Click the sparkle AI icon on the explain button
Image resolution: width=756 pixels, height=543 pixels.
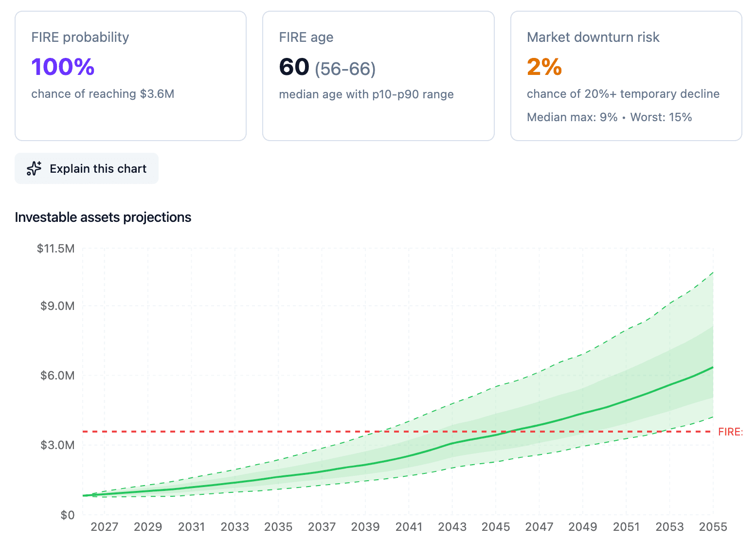[33, 168]
